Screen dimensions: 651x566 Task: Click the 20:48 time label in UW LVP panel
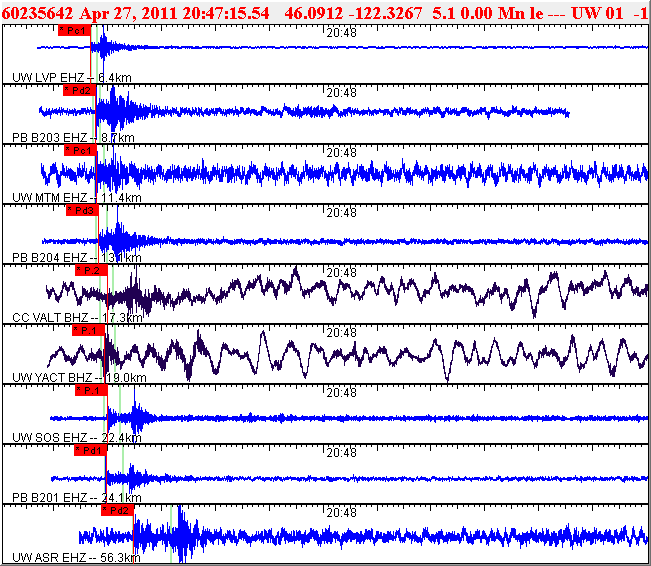[x=341, y=33]
